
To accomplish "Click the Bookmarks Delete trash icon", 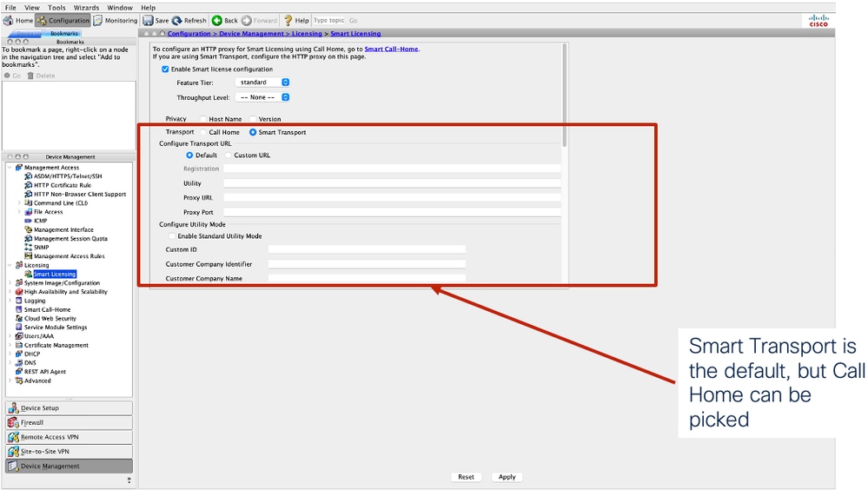I will point(30,76).
